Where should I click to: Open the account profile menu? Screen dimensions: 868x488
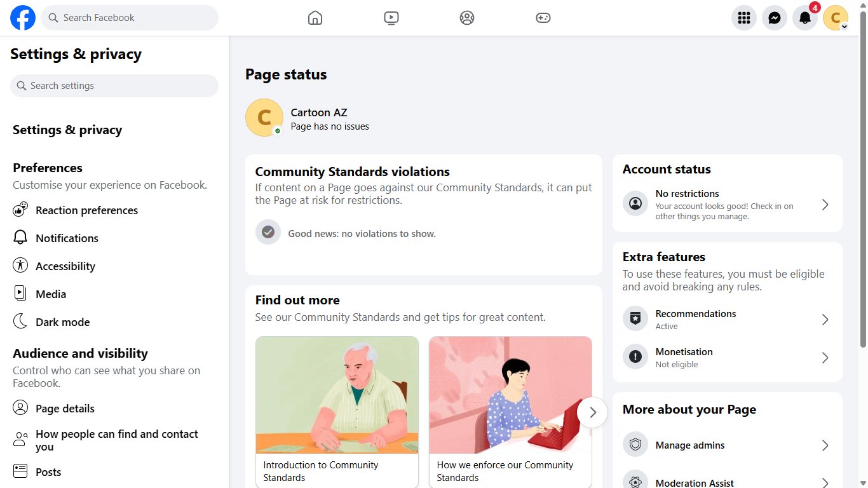(836, 18)
